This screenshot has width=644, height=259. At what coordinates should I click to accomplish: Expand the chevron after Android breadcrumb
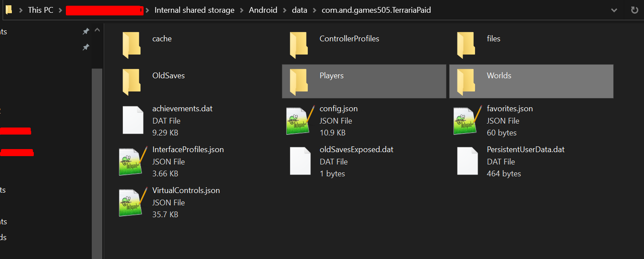pyautogui.click(x=284, y=10)
